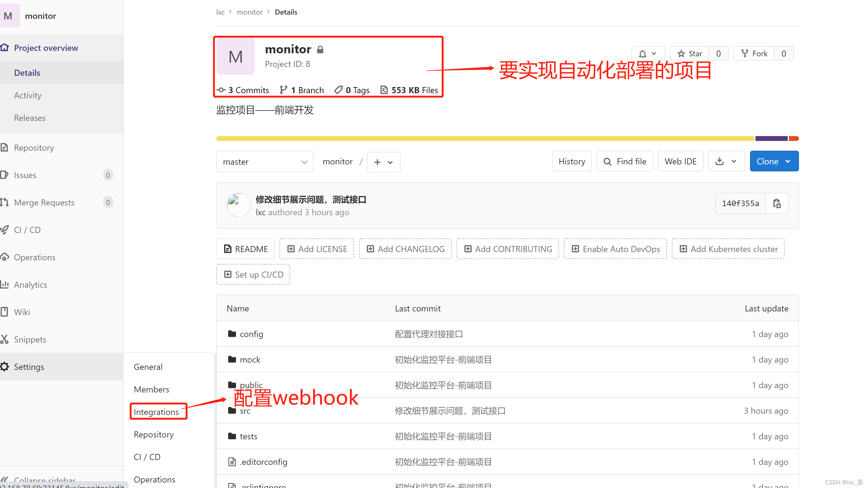The image size is (868, 488).
Task: Open the Snippets sidebar item
Action: [30, 339]
